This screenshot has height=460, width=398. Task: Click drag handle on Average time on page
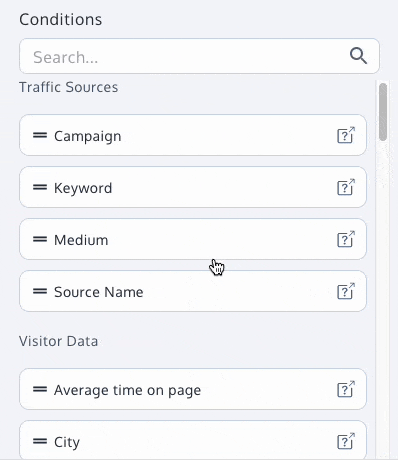pyautogui.click(x=40, y=389)
